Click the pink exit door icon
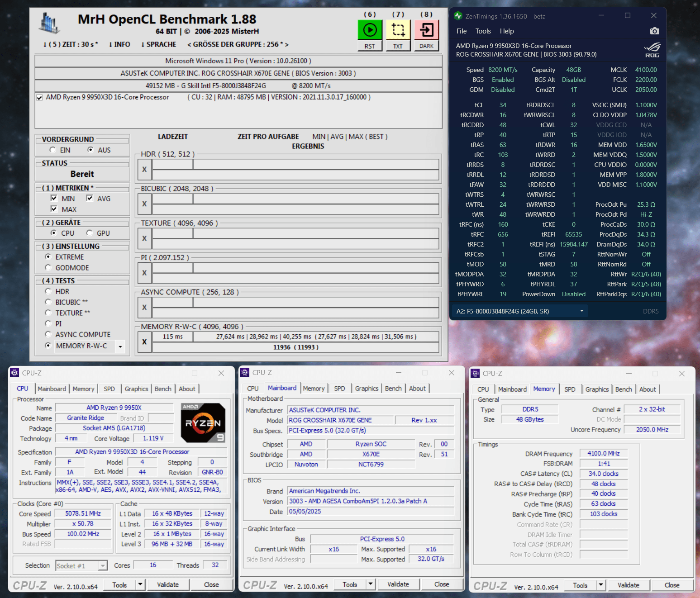This screenshot has width=700, height=598. pos(426,30)
